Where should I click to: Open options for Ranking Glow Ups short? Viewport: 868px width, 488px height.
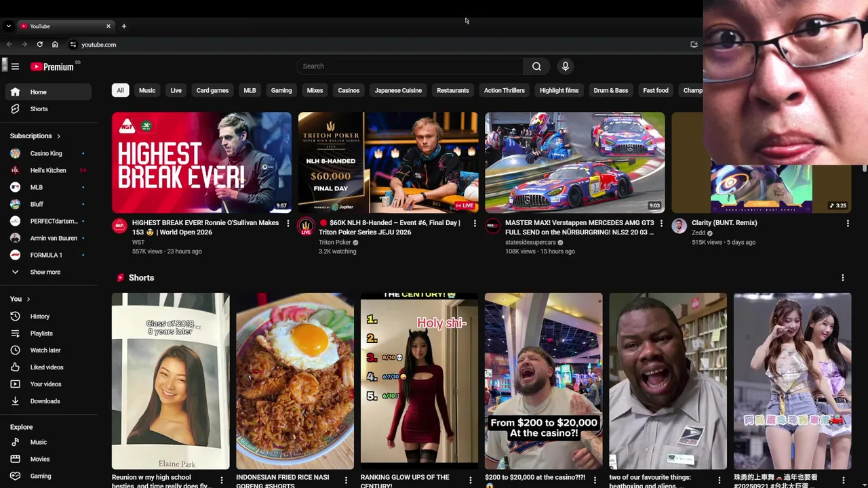tap(470, 481)
